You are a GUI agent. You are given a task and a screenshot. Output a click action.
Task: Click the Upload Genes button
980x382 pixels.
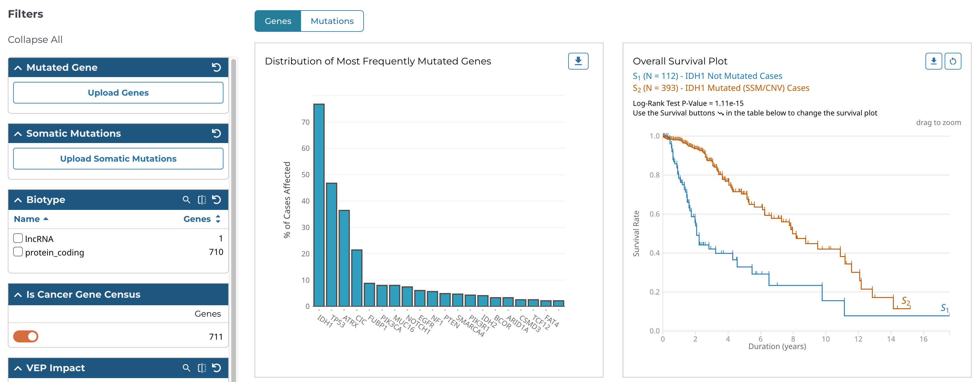click(x=118, y=93)
